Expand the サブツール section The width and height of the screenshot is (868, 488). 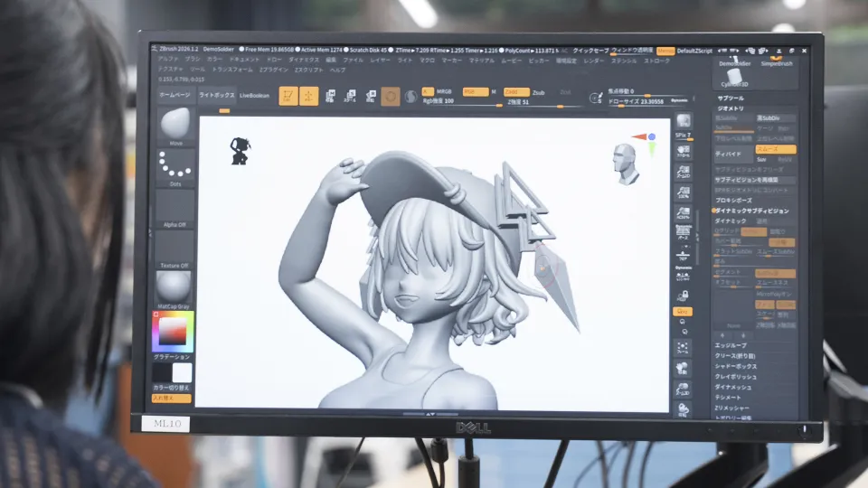pos(731,98)
